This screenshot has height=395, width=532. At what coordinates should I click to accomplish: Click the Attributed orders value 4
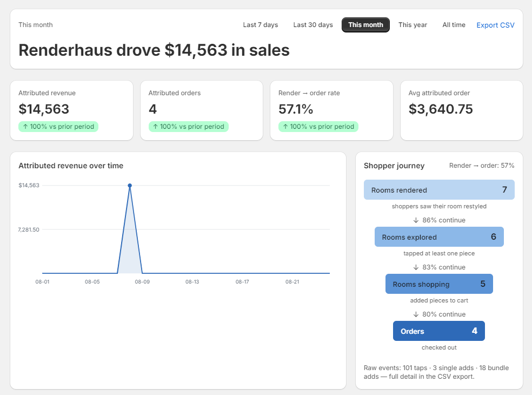coord(152,109)
